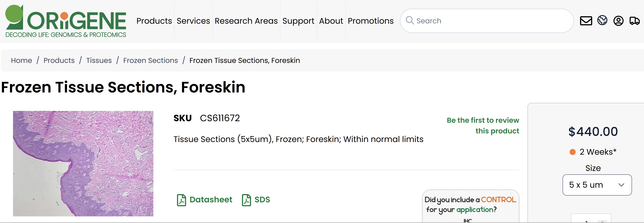Viewport: 644px width, 223px height.
Task: Open the Research Areas menu
Action: 246,21
